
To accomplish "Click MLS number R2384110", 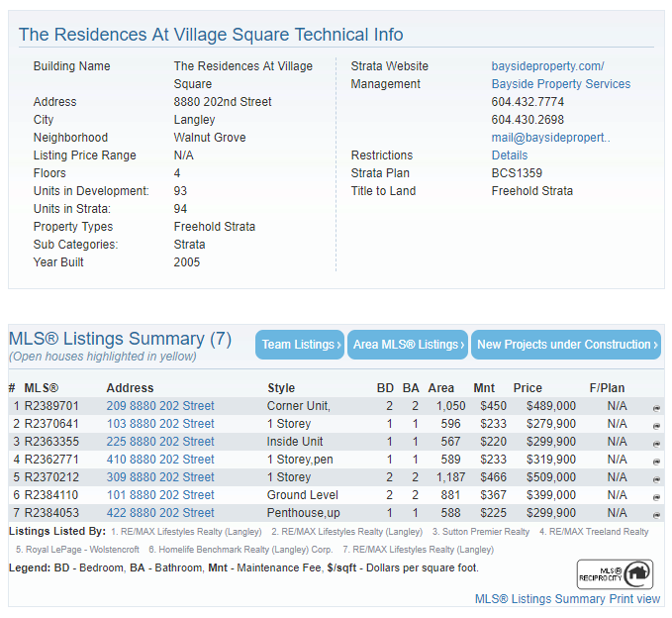I will (x=51, y=495).
